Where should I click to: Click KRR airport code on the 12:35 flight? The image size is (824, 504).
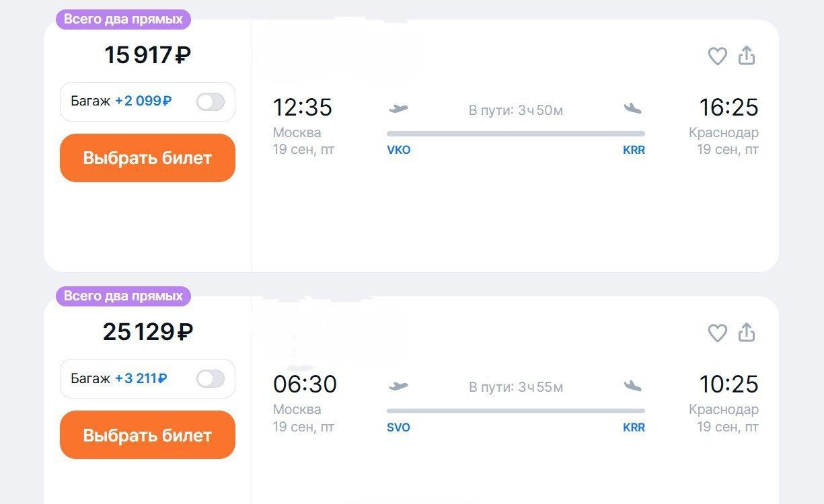[x=634, y=151]
